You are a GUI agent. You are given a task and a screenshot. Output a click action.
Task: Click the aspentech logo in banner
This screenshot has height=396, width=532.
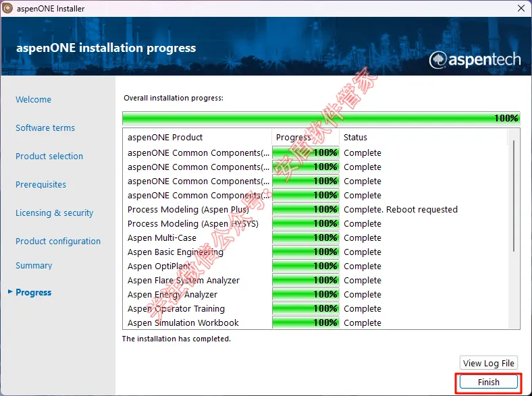click(x=475, y=59)
